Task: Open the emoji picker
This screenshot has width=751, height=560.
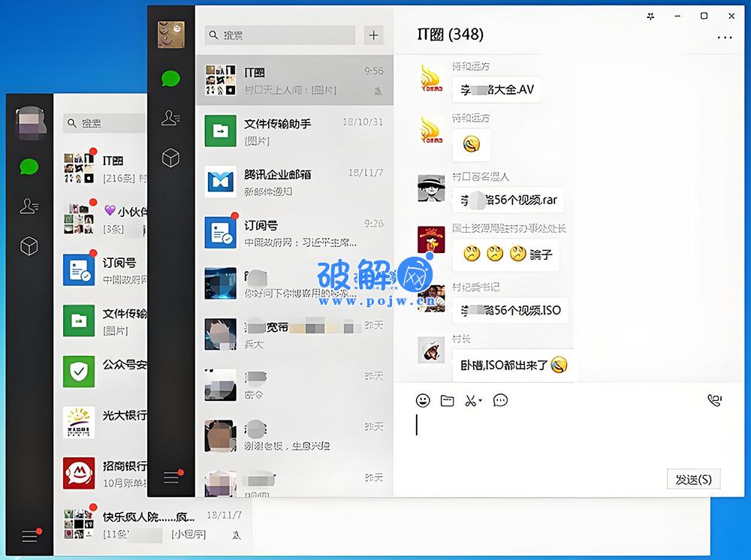Action: (422, 400)
